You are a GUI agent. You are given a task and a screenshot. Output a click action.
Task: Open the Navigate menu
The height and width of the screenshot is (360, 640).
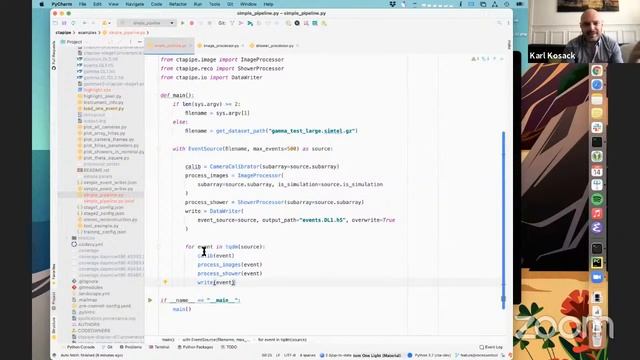pos(135,4)
